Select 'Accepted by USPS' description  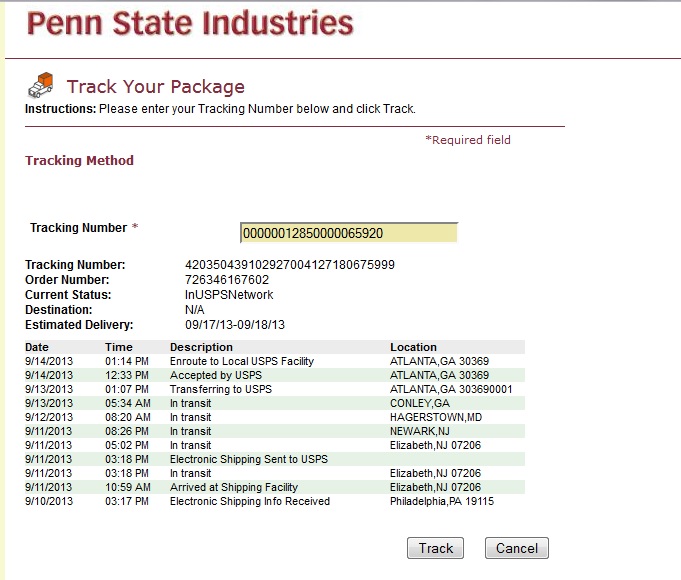(216, 375)
